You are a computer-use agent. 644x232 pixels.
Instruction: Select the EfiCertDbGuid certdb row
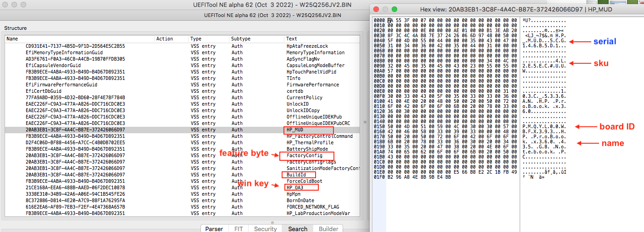pos(182,91)
